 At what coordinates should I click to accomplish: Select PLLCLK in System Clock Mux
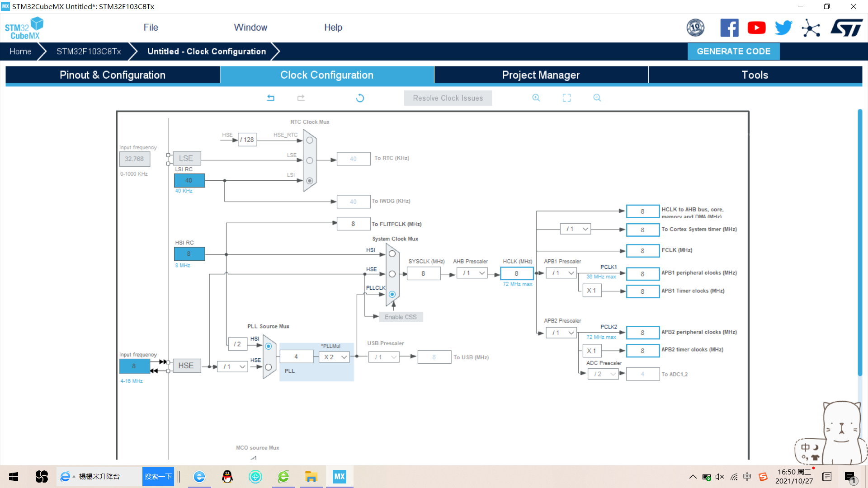click(x=392, y=294)
